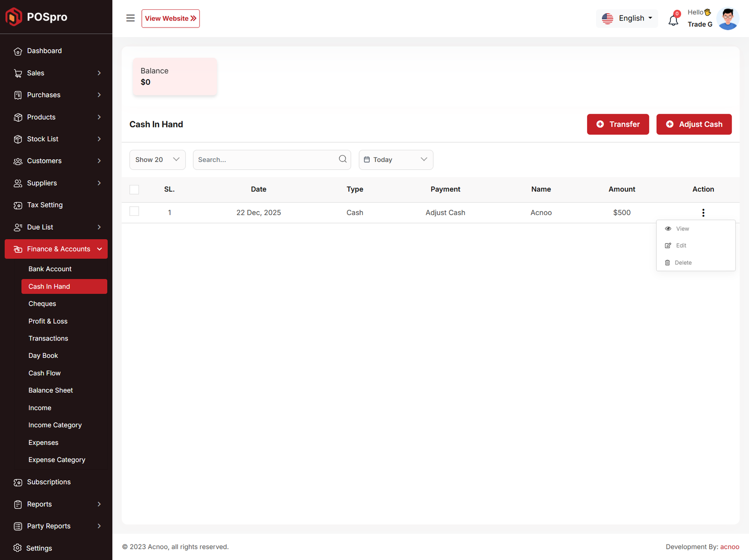This screenshot has width=749, height=560.
Task: Open Settings in the sidebar
Action: pyautogui.click(x=39, y=548)
